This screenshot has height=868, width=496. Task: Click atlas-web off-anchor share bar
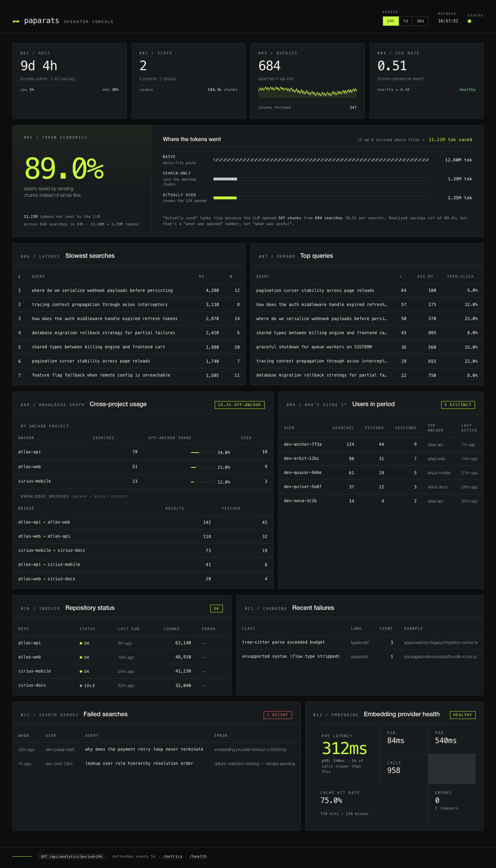pos(203,467)
